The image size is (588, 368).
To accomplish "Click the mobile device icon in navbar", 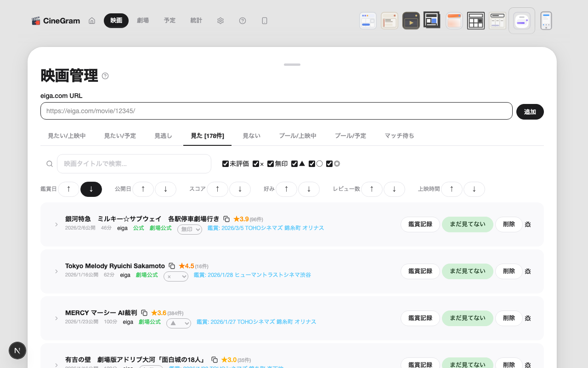I will click(x=265, y=21).
